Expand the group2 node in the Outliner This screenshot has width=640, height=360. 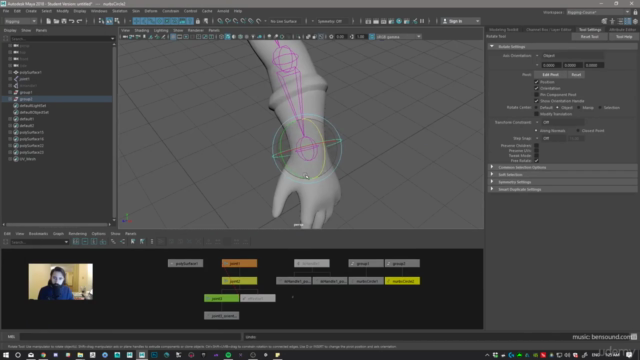coord(10,99)
